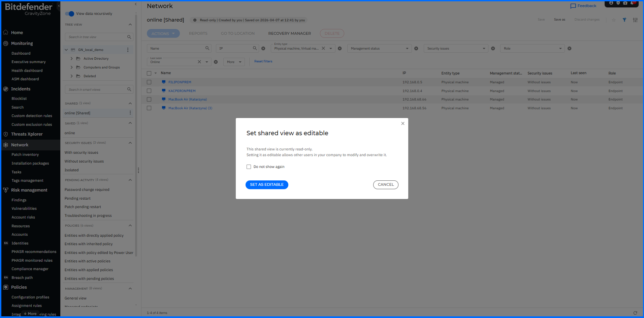Click the Set as Editable button
This screenshot has height=318, width=644.
[x=266, y=185]
